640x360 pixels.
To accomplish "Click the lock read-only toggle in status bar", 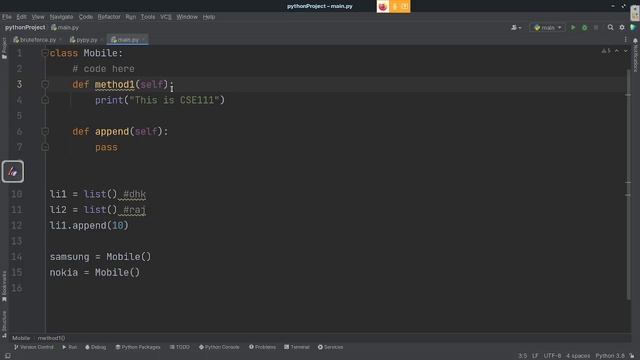I will coord(632,356).
